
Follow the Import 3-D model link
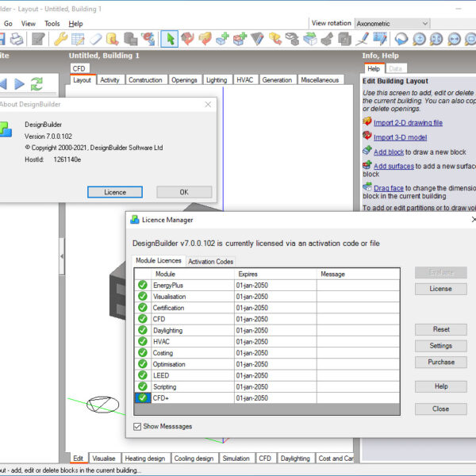[x=400, y=137]
